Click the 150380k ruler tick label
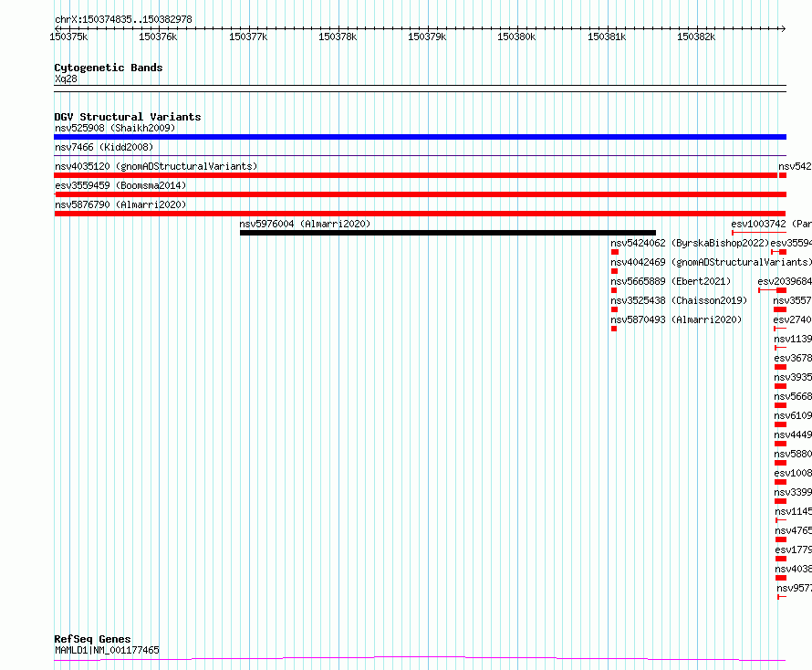Screen dimensions: 812x670 click(516, 37)
